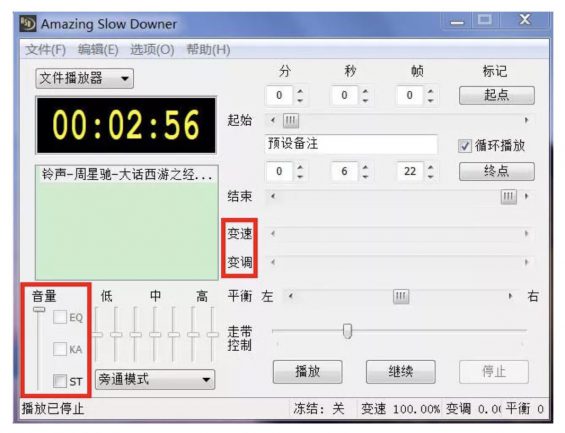Decrease the end 分 value with down arrow

click(x=300, y=177)
